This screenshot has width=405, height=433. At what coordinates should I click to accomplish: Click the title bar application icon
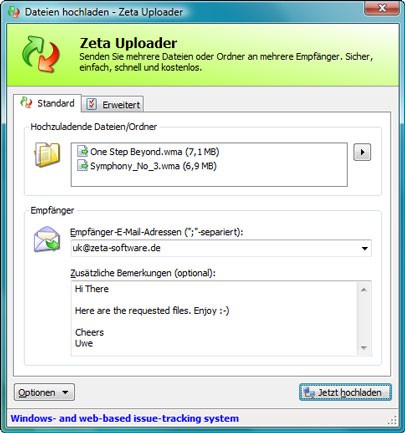click(x=14, y=12)
